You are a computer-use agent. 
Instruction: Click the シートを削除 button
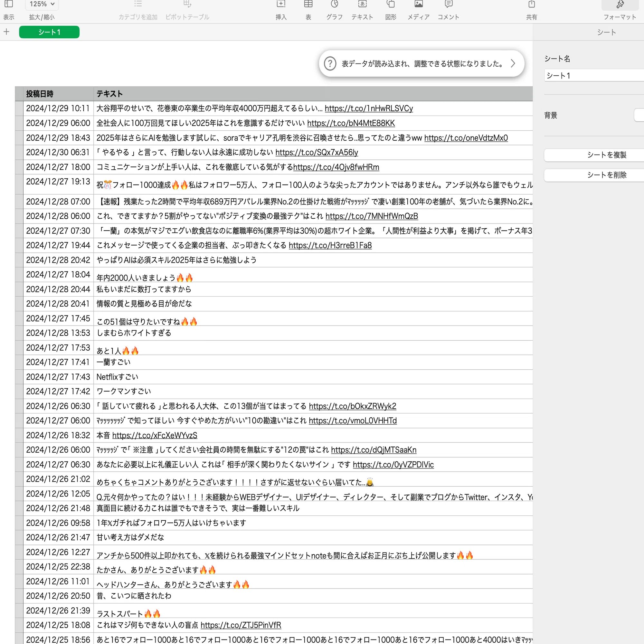(594, 175)
